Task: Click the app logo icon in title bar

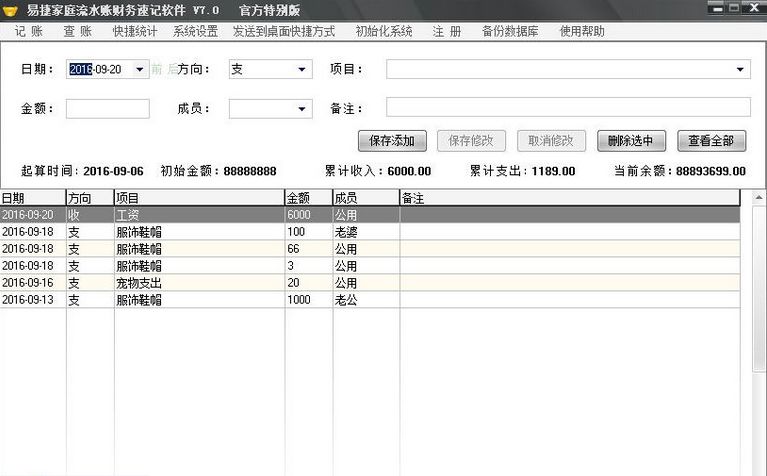Action: coord(9,10)
